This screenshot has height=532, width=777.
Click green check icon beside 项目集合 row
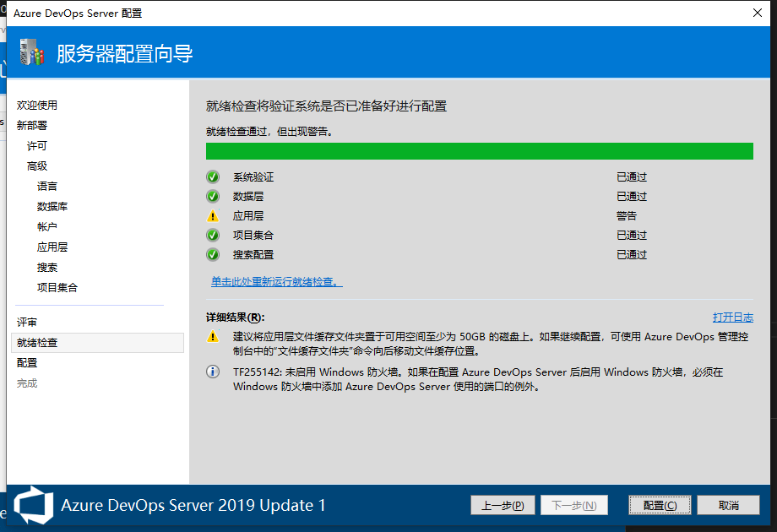pos(213,236)
